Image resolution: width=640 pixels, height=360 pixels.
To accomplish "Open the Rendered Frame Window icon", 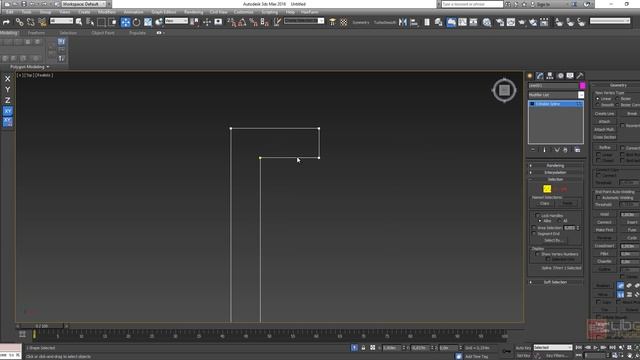I will click(x=511, y=22).
